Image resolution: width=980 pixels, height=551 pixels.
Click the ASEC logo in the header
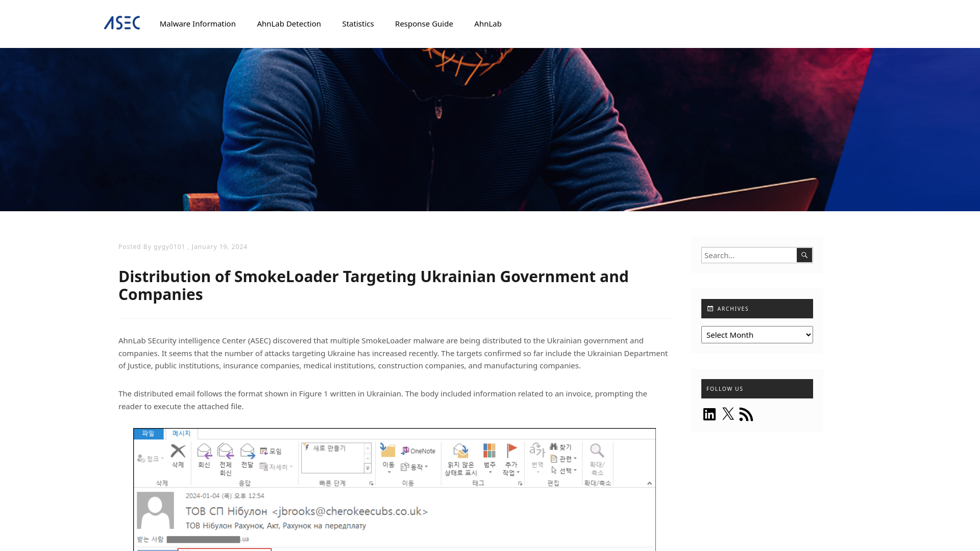click(x=122, y=23)
